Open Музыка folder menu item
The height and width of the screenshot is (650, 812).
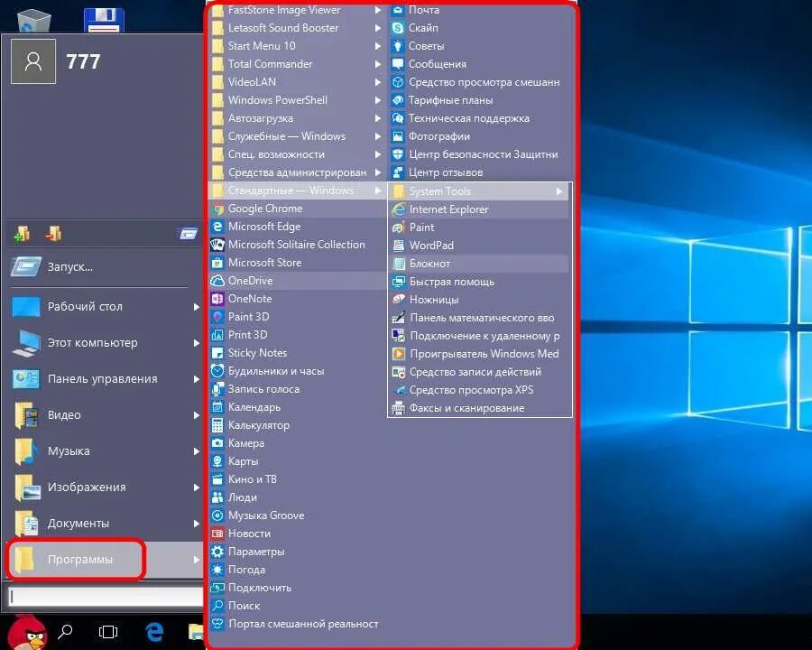click(106, 451)
